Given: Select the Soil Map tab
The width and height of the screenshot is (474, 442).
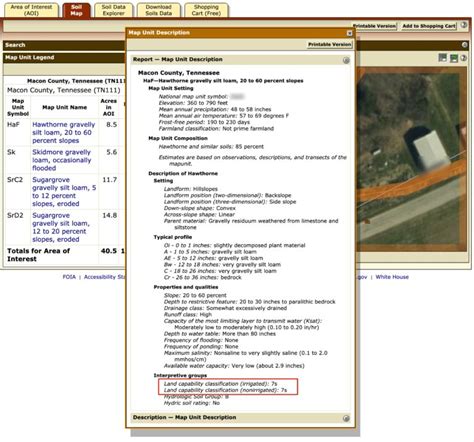Looking at the screenshot, I should 76,10.
